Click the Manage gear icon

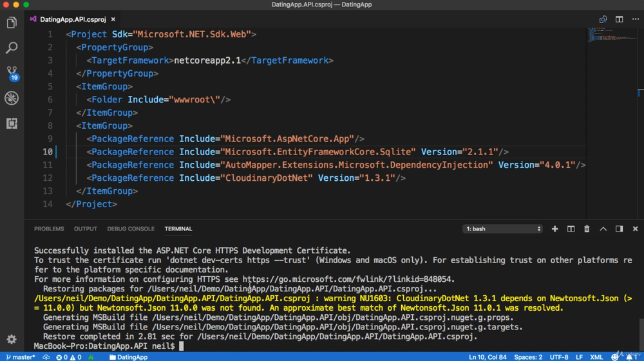click(x=12, y=339)
